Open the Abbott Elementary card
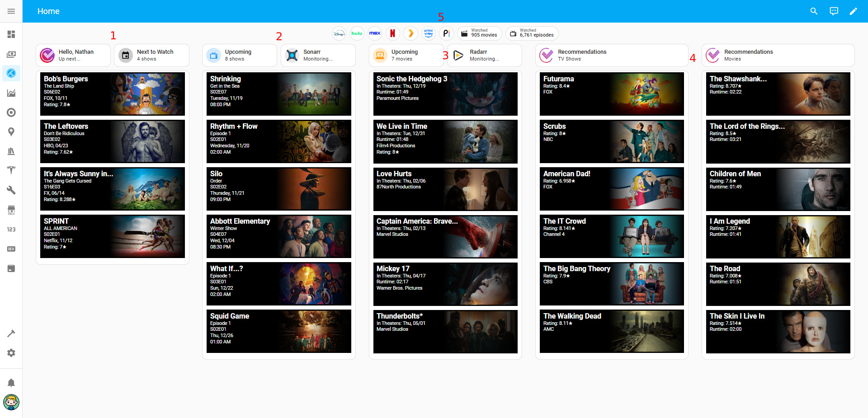The width and height of the screenshot is (868, 418). coord(279,236)
